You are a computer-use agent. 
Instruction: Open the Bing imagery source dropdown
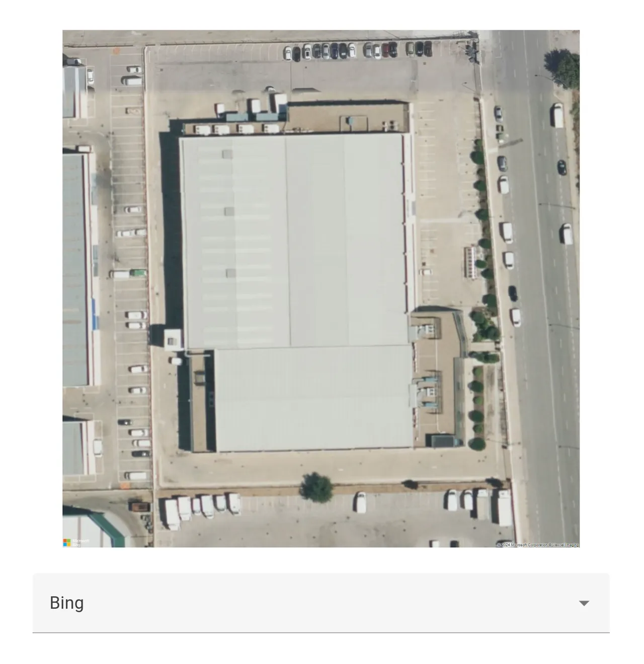tap(321, 603)
